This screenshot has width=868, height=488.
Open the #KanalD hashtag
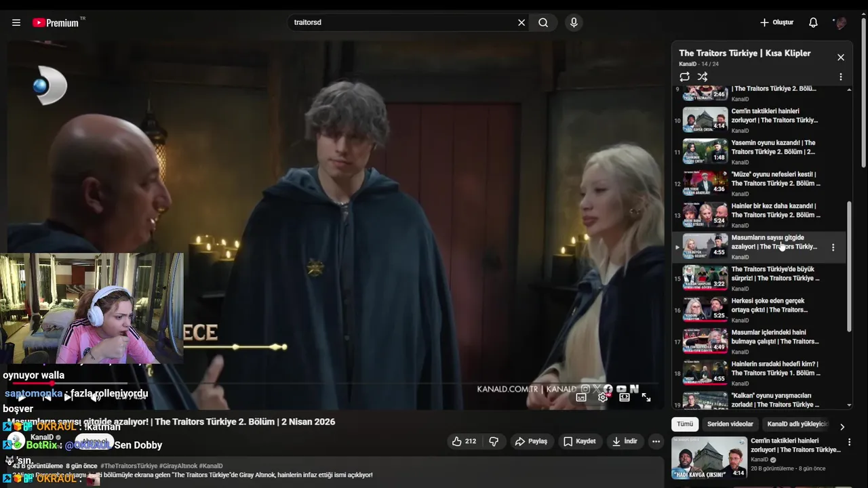[210, 466]
